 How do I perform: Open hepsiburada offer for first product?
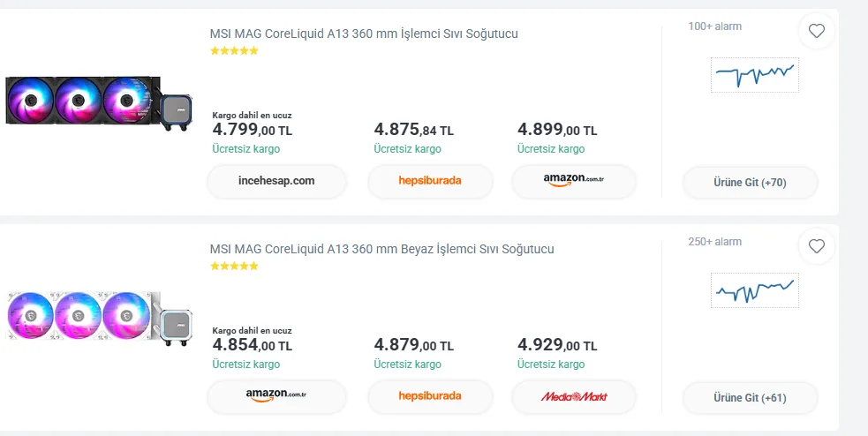click(430, 181)
